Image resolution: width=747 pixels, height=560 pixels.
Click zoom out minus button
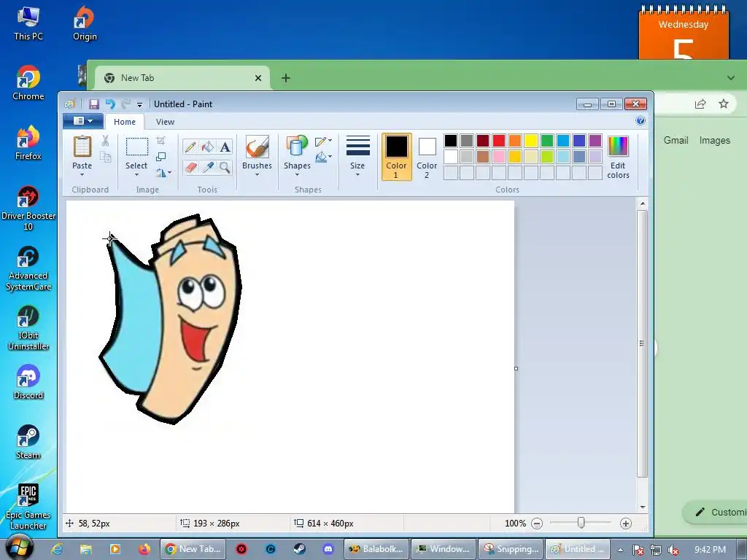[x=537, y=524]
